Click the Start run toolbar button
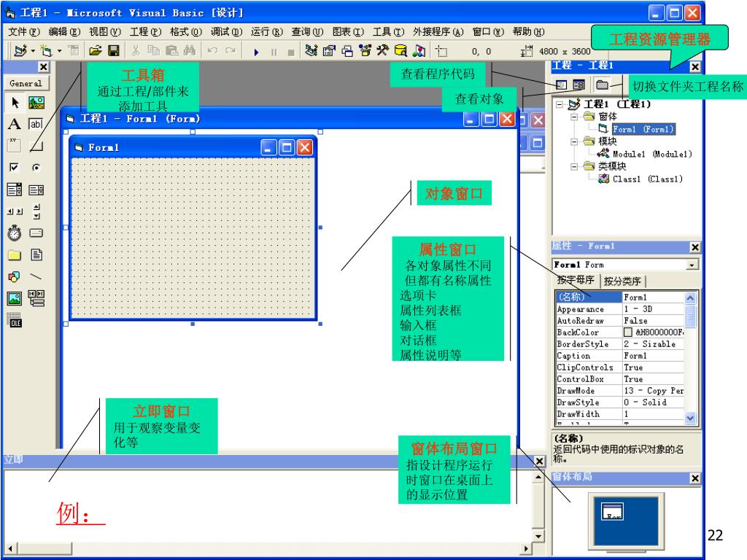This screenshot has height=560, width=747. (x=256, y=52)
